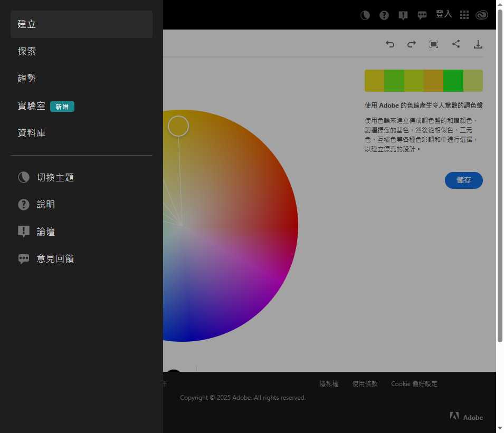Click the share palette icon
Screen dimensions: 504x433
click(456, 44)
